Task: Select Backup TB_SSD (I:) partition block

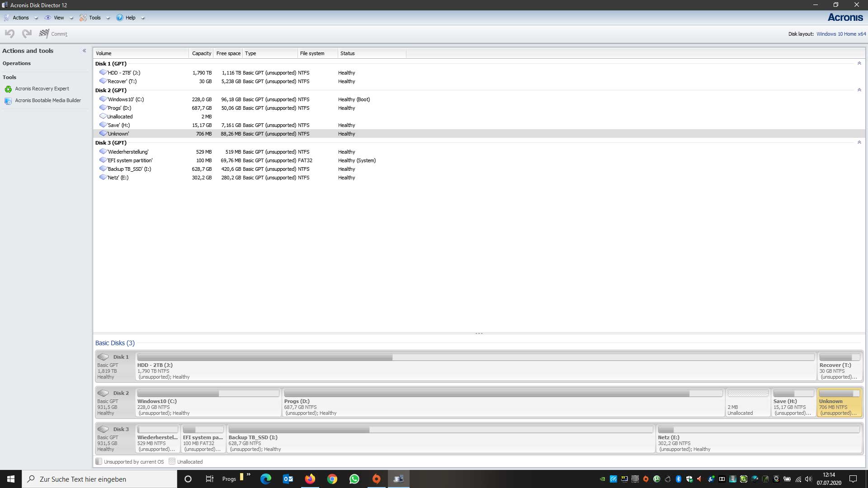Action: [x=441, y=439]
